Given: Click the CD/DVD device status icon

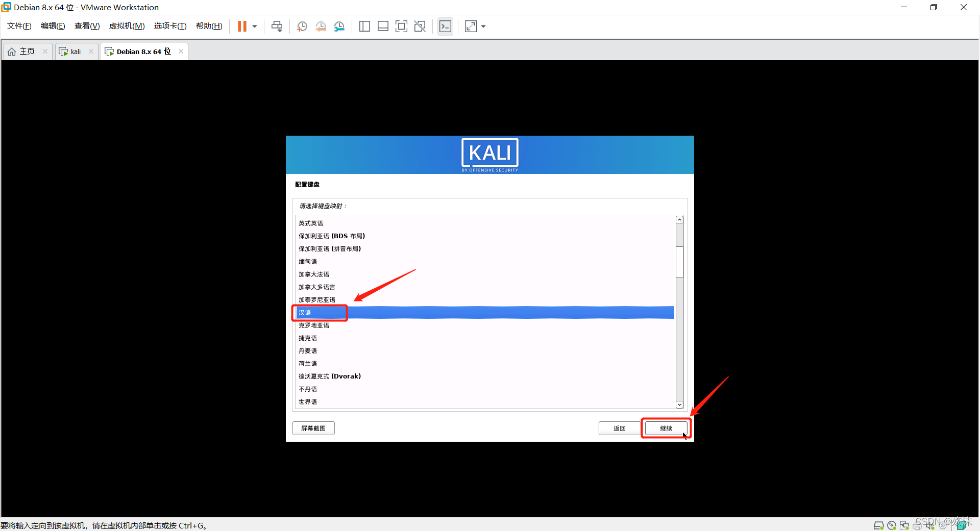Looking at the screenshot, I should (x=892, y=525).
